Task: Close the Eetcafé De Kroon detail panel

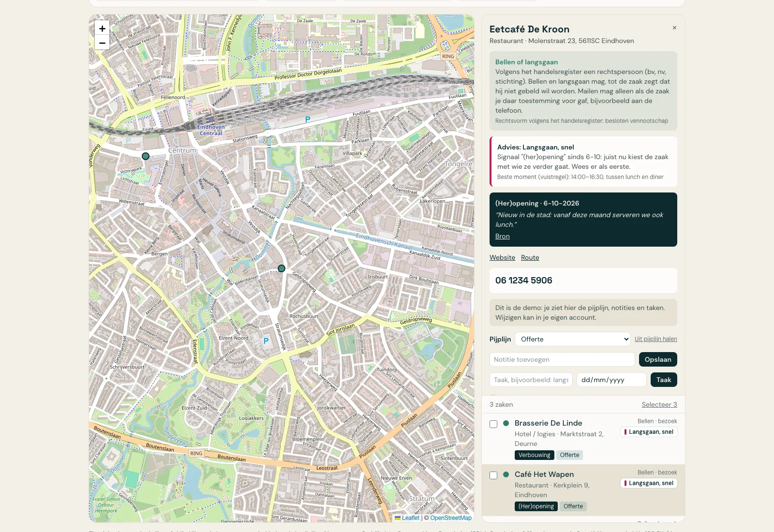Action: 674,28
